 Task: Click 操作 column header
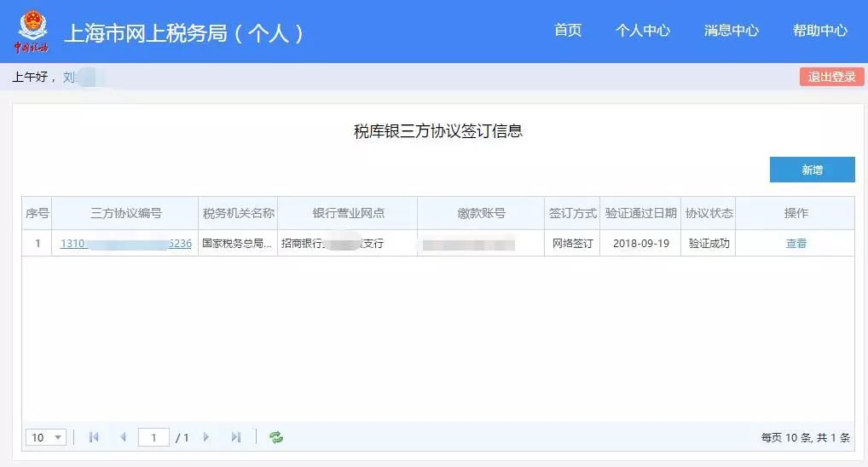pyautogui.click(x=796, y=213)
